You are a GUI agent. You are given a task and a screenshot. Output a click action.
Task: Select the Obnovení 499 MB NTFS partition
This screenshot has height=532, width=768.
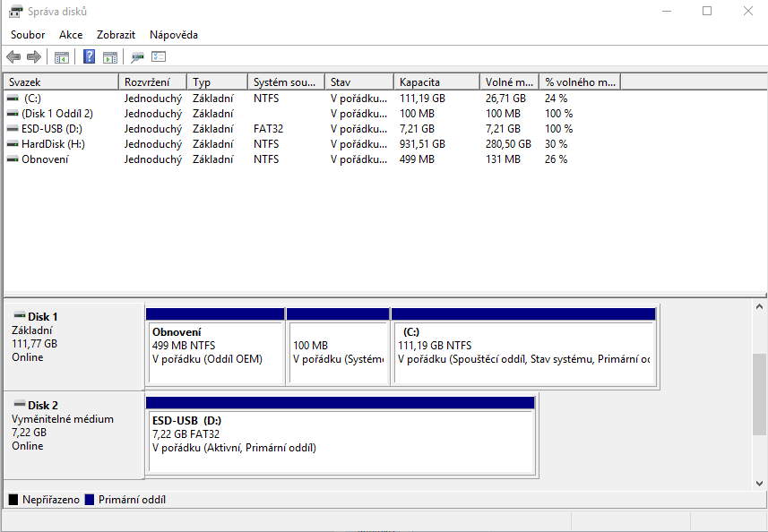(x=215, y=347)
